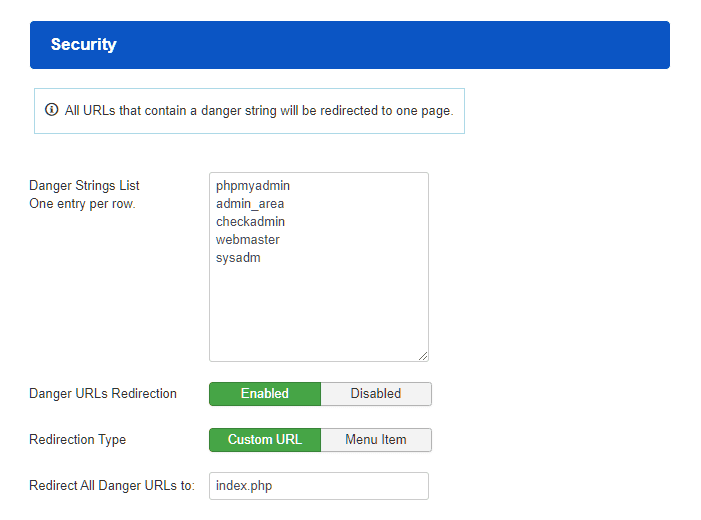Place cursor on the admin_area entry
Viewport: 701px width, 520px height.
coord(250,204)
